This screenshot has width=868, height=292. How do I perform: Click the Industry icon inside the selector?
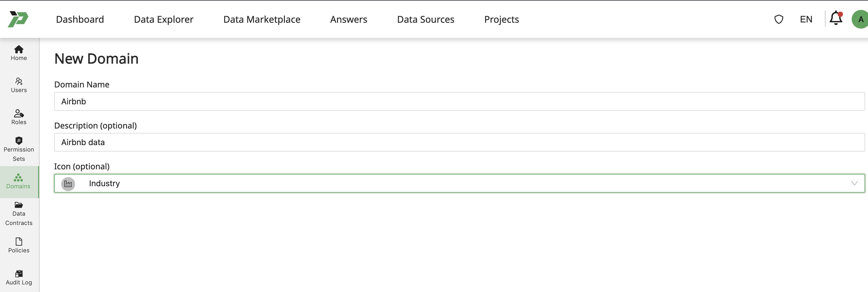pos(68,183)
